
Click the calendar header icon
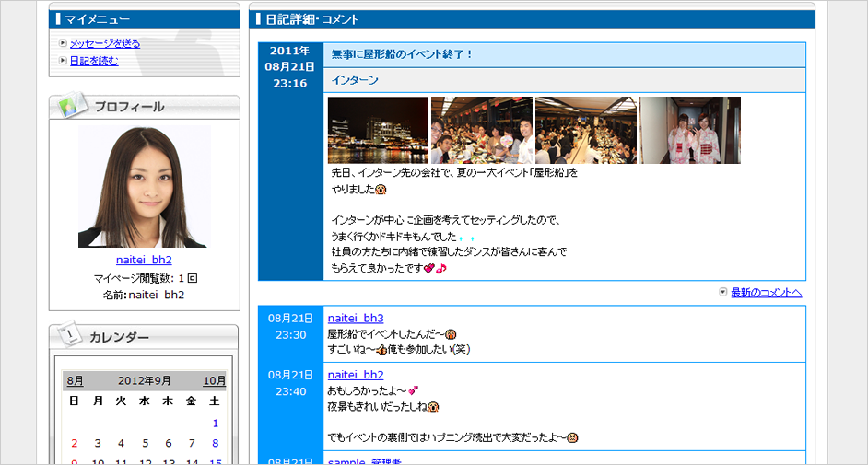coord(69,333)
